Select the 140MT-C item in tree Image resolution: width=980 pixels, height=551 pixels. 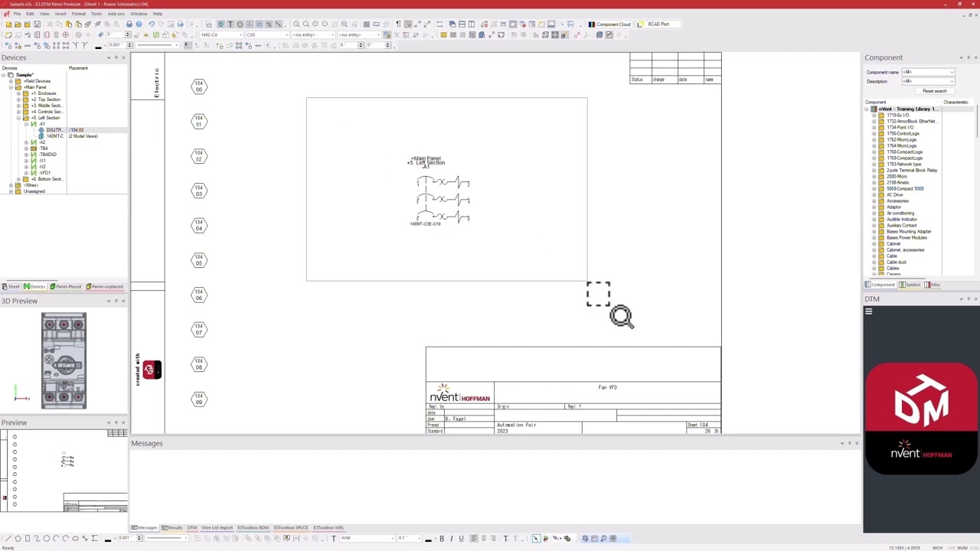coord(54,136)
